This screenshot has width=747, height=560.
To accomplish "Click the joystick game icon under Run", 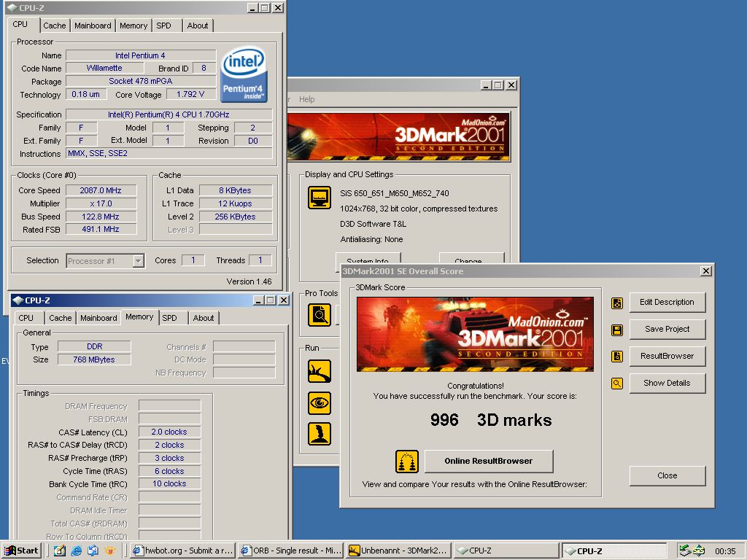I will coord(320,434).
